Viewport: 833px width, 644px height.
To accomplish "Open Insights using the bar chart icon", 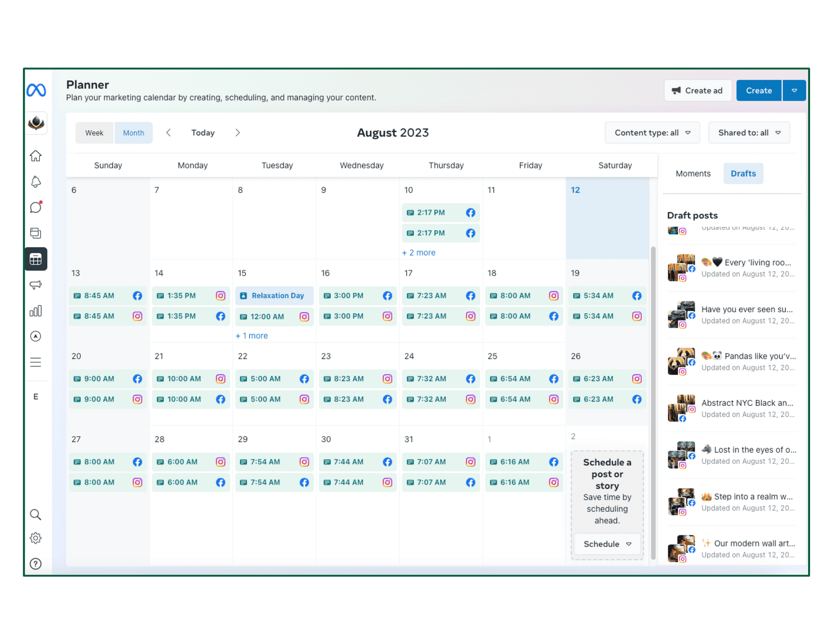I will point(36,311).
